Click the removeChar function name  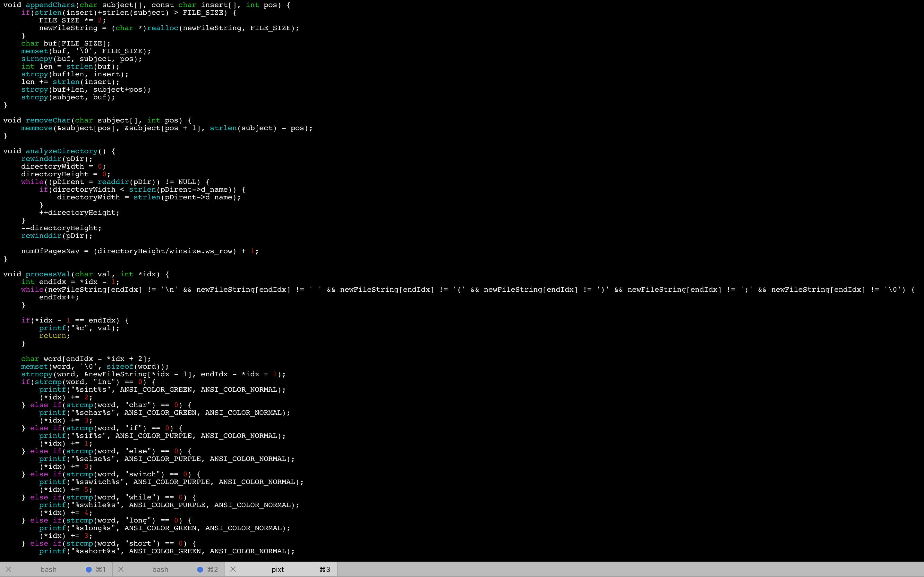(48, 120)
